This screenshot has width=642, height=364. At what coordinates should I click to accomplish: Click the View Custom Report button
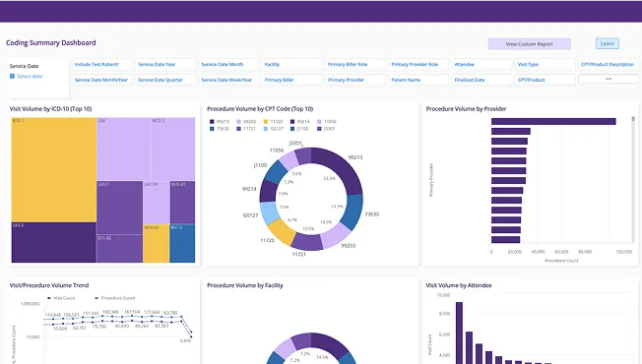(x=530, y=44)
